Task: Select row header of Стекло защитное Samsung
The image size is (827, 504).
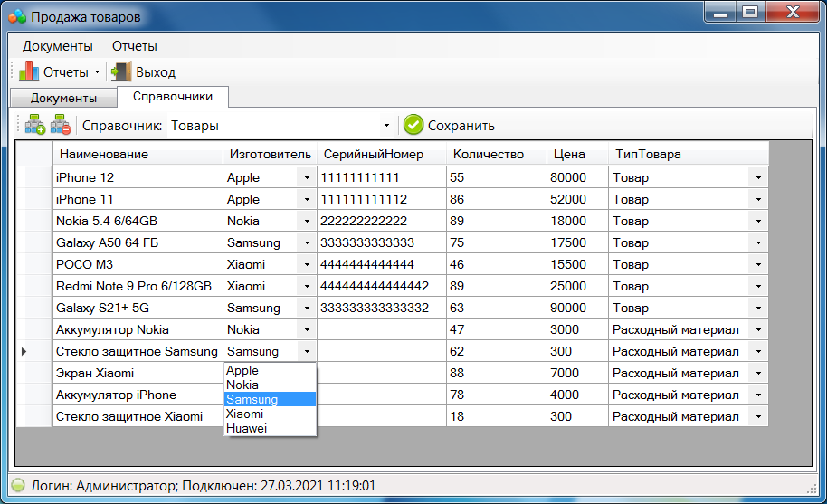Action: (34, 351)
